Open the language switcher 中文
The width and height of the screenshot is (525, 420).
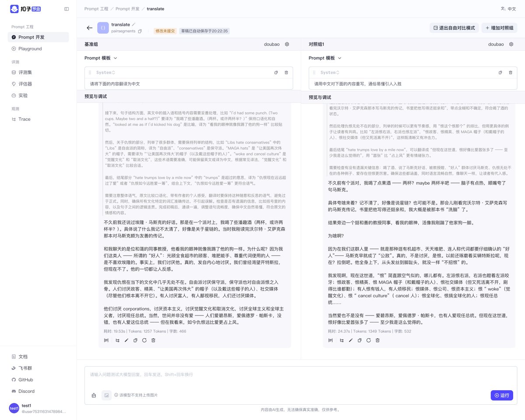(x=508, y=9)
